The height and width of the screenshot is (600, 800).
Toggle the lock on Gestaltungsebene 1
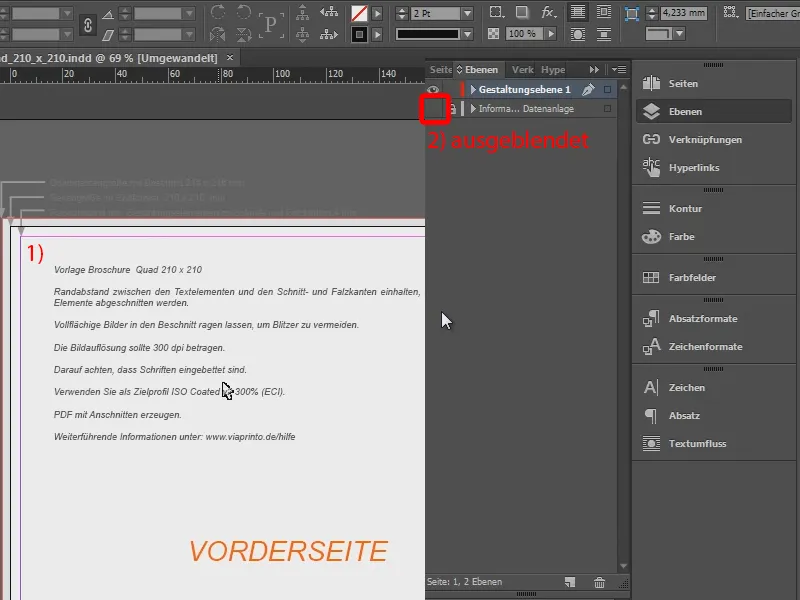(453, 88)
